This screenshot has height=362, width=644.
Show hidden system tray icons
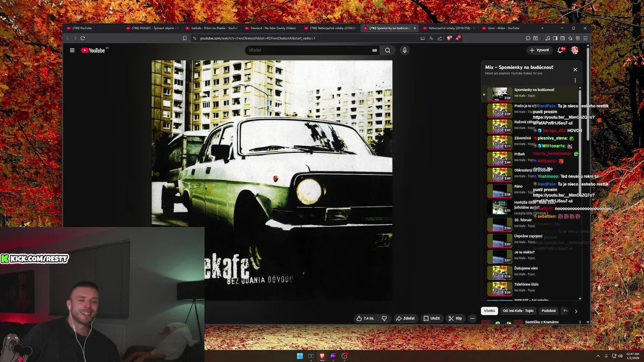[x=598, y=356]
